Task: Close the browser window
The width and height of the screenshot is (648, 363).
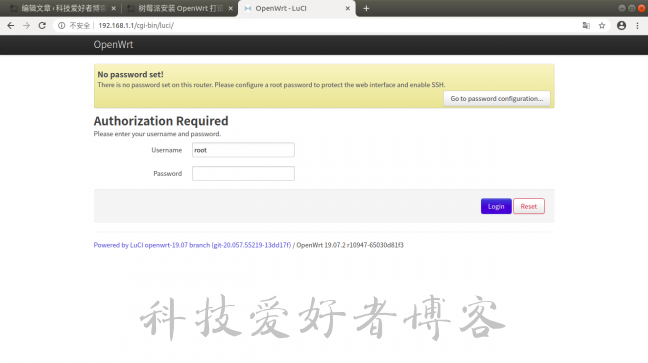Action: tap(641, 8)
